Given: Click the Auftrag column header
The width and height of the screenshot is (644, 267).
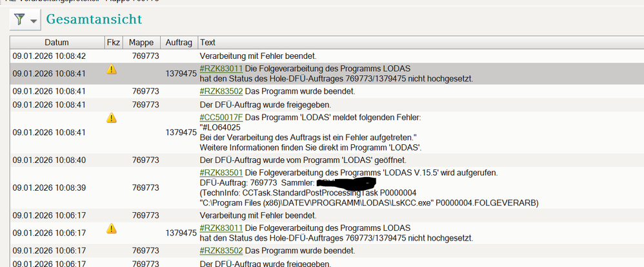Looking at the screenshot, I should (x=179, y=42).
